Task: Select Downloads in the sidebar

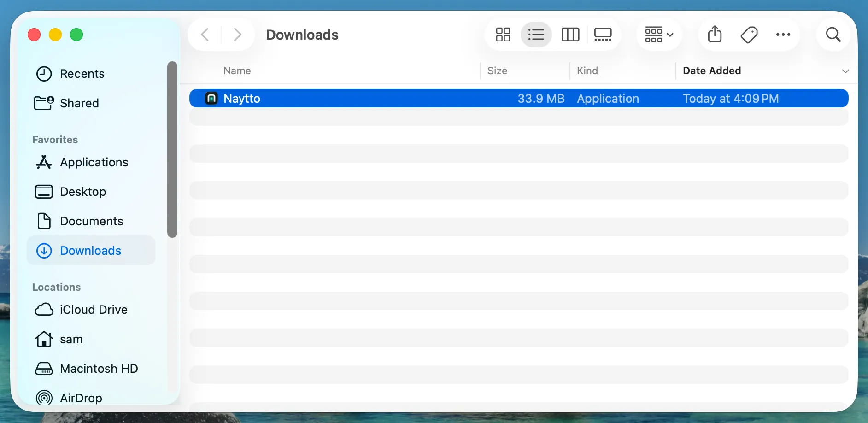Action: 91,250
